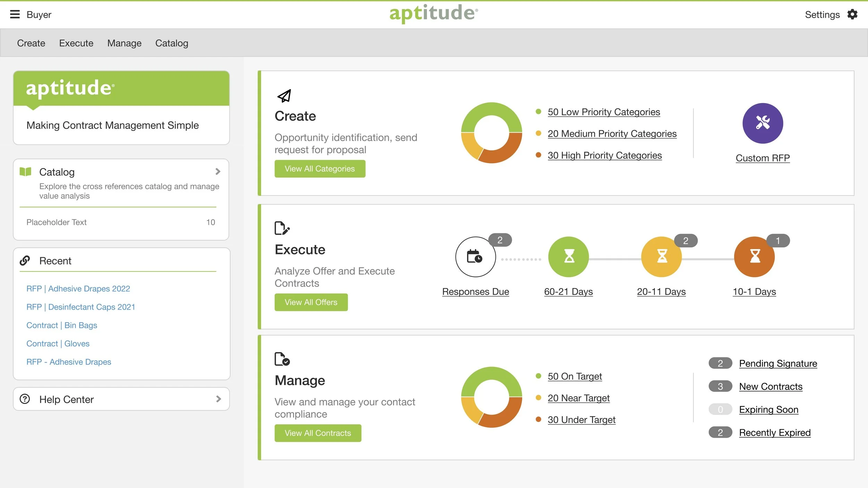Open the 60-21 Days link
Viewport: 868px width, 488px height.
568,292
